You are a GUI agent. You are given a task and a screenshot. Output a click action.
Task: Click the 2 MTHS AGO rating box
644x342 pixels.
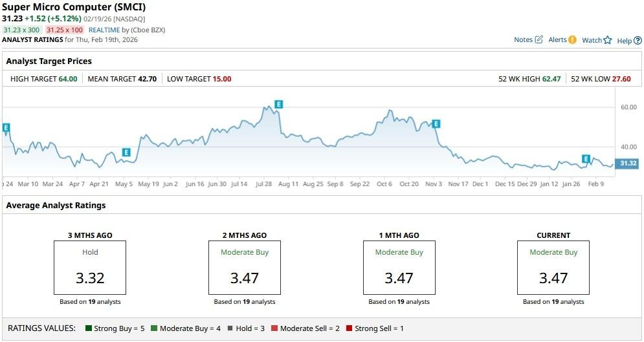pyautogui.click(x=245, y=268)
